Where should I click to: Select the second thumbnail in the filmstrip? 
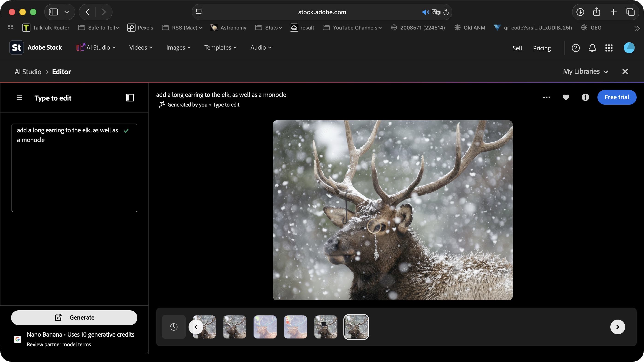(x=234, y=327)
